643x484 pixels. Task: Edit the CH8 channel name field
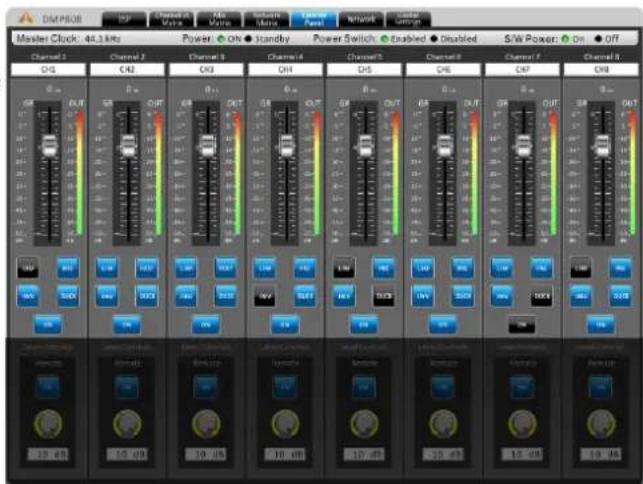(601, 70)
